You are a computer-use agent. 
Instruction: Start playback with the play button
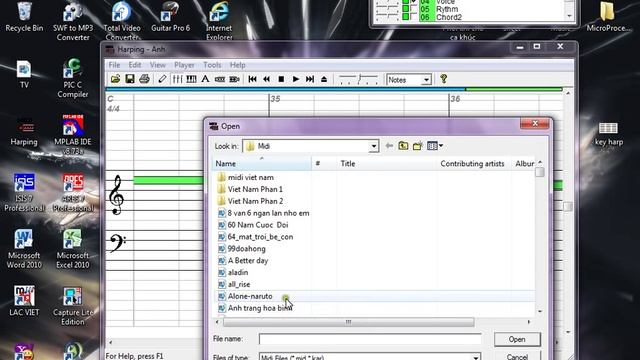point(296,79)
